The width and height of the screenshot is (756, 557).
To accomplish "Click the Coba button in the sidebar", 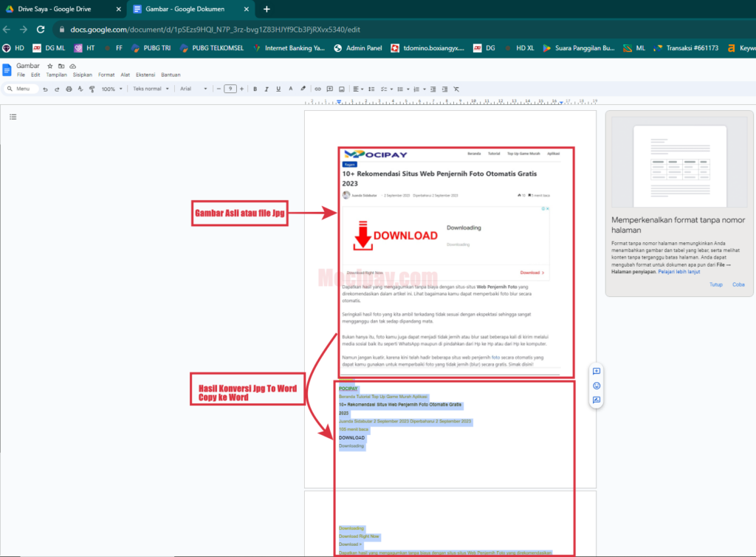I will (738, 284).
